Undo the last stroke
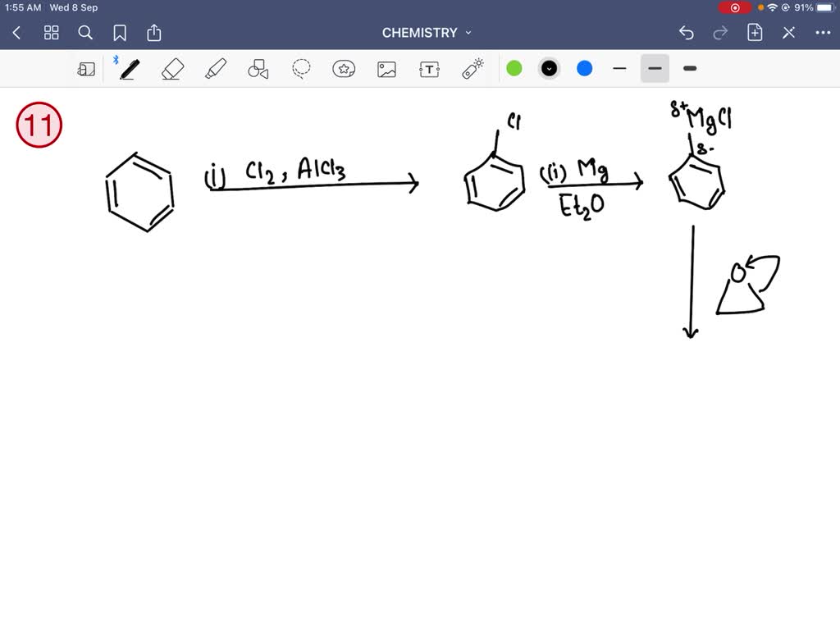840x630 pixels. click(x=687, y=33)
